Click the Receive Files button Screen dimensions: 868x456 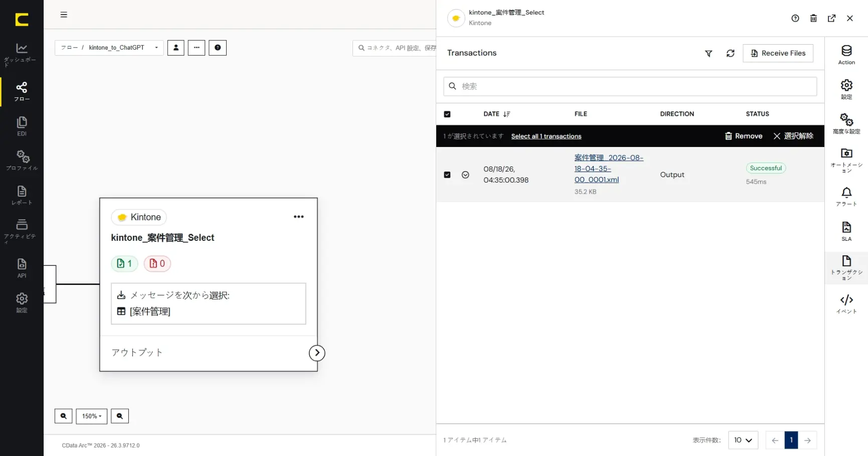[x=778, y=53]
